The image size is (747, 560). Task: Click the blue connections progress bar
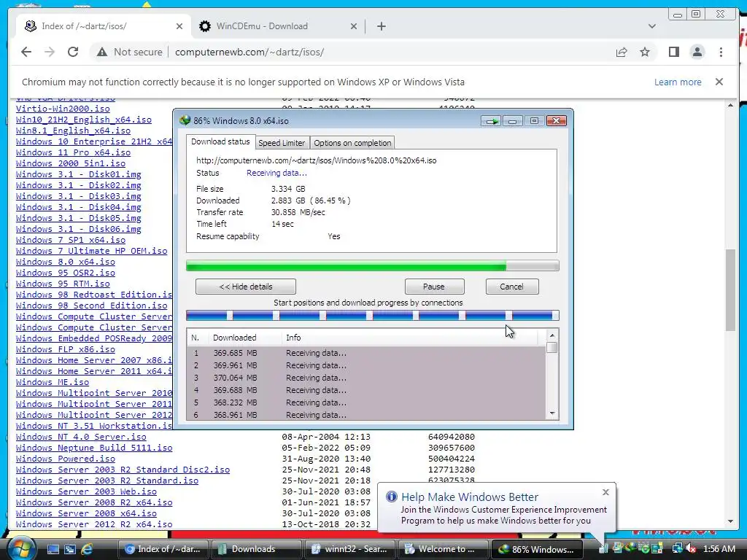(373, 315)
